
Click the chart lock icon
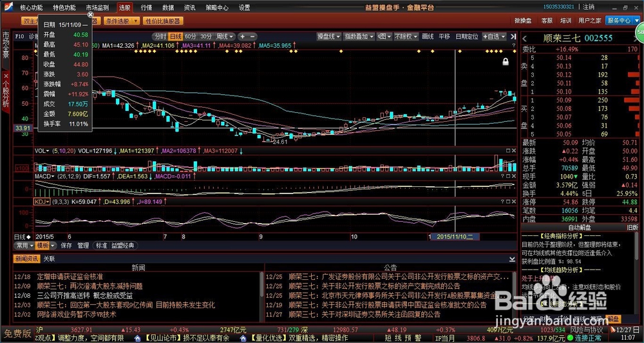tap(506, 61)
